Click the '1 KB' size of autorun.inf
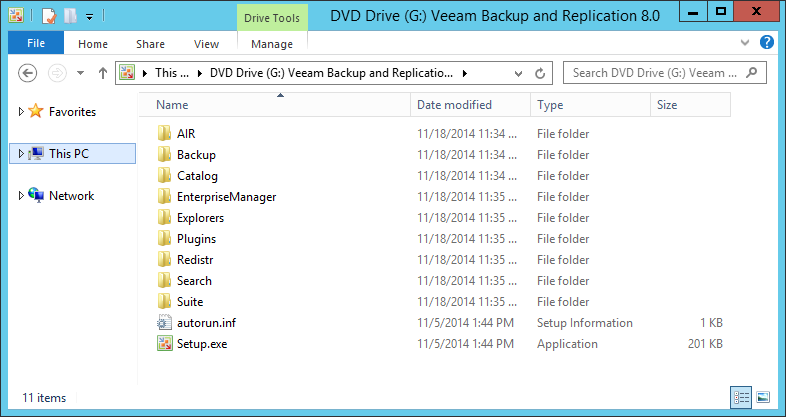This screenshot has height=417, width=786. pos(712,323)
